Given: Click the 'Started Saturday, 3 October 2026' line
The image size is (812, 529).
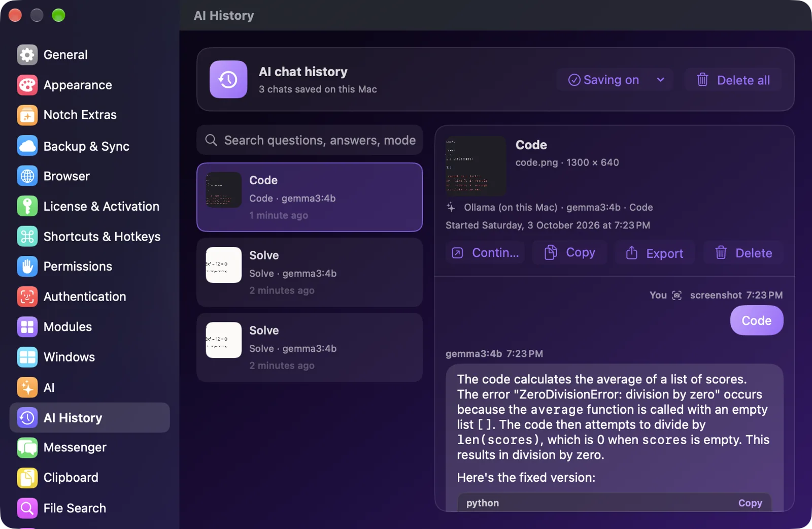Looking at the screenshot, I should point(548,225).
